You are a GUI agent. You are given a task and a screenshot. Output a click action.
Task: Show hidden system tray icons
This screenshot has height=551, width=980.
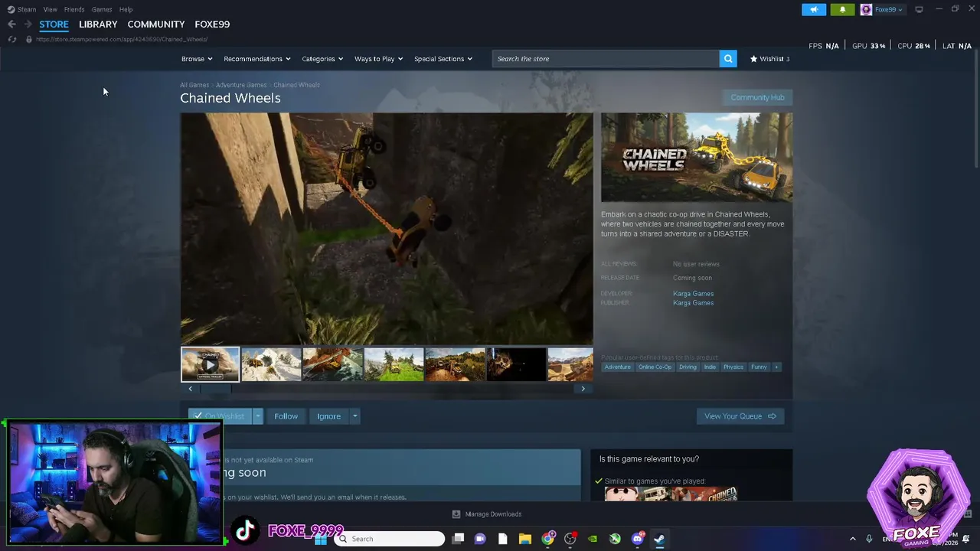(x=852, y=539)
